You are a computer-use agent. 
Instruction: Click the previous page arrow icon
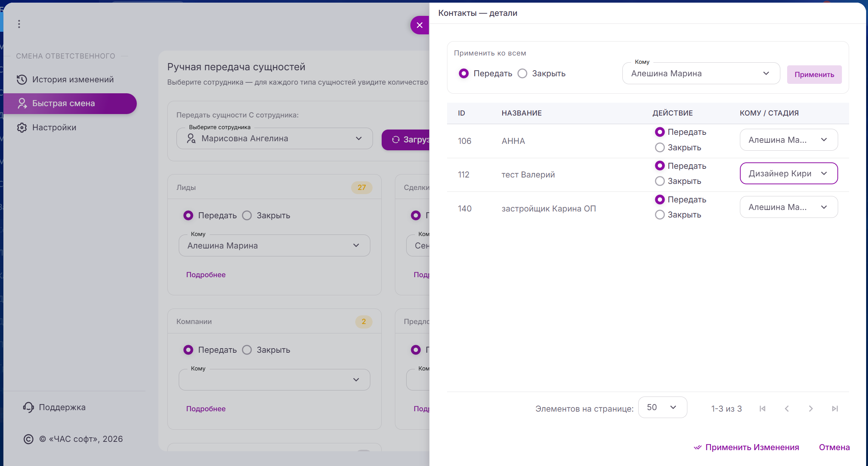coord(787,409)
